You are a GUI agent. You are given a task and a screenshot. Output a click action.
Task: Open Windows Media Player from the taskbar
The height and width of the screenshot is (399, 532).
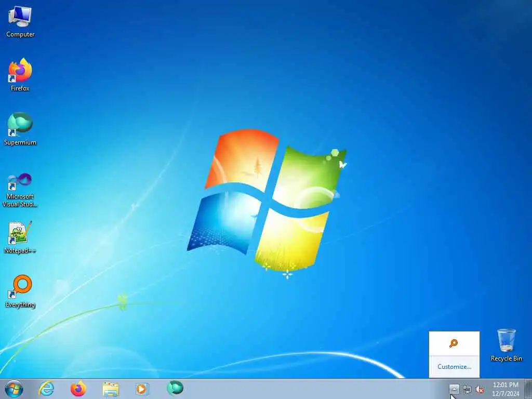tap(142, 389)
